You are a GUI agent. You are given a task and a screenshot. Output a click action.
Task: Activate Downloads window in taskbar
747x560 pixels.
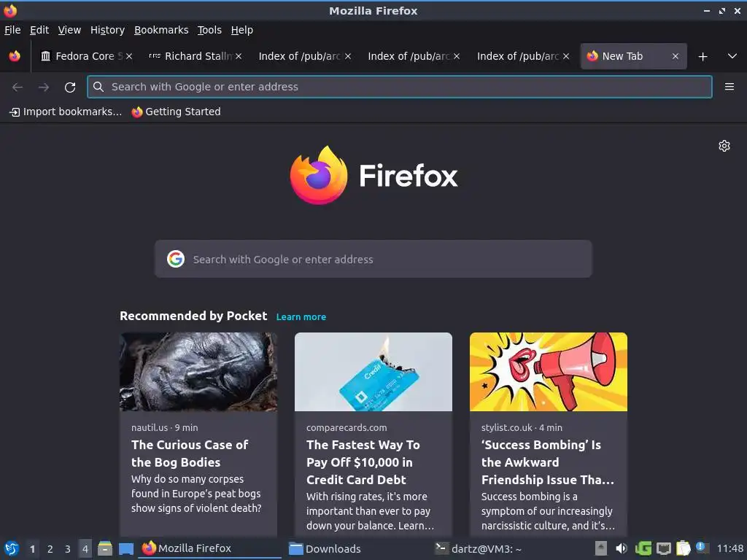click(357, 548)
